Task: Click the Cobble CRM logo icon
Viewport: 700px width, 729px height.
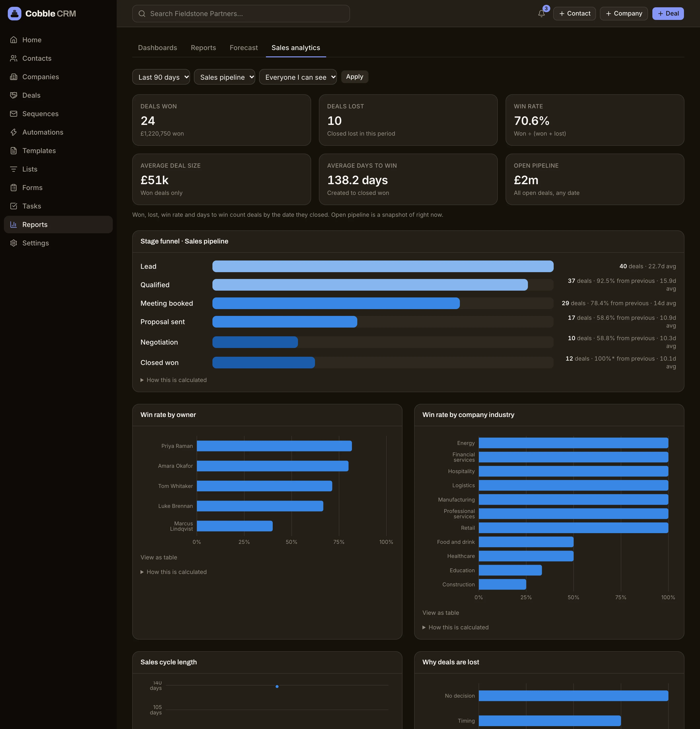Action: point(15,14)
